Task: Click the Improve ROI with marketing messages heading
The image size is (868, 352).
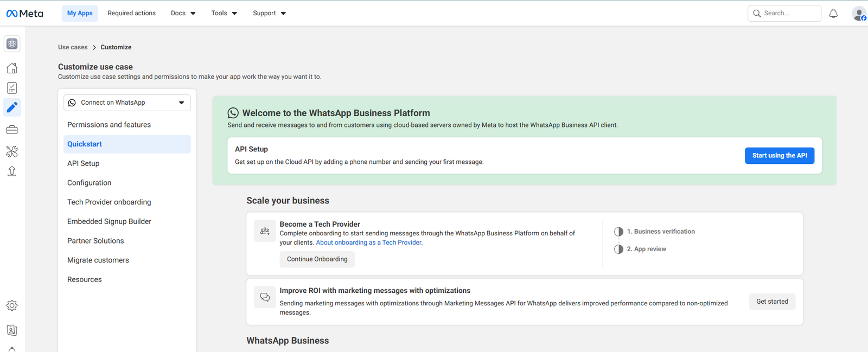Action: click(x=375, y=291)
